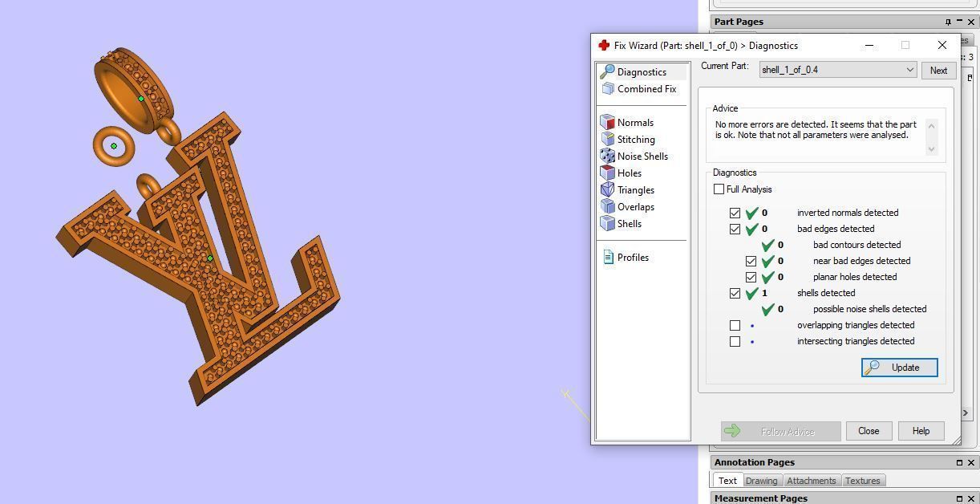980x504 pixels.
Task: Uncheck bad edges detected checkbox
Action: pyautogui.click(x=735, y=230)
